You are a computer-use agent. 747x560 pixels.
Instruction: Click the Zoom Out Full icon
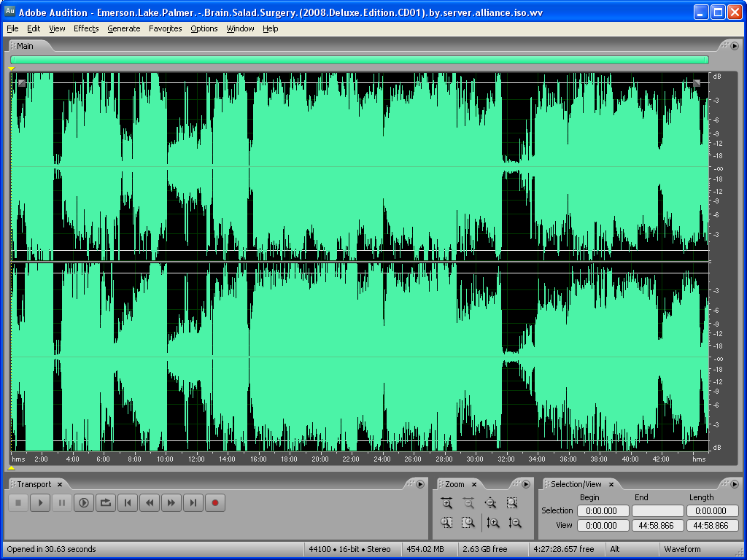490,503
